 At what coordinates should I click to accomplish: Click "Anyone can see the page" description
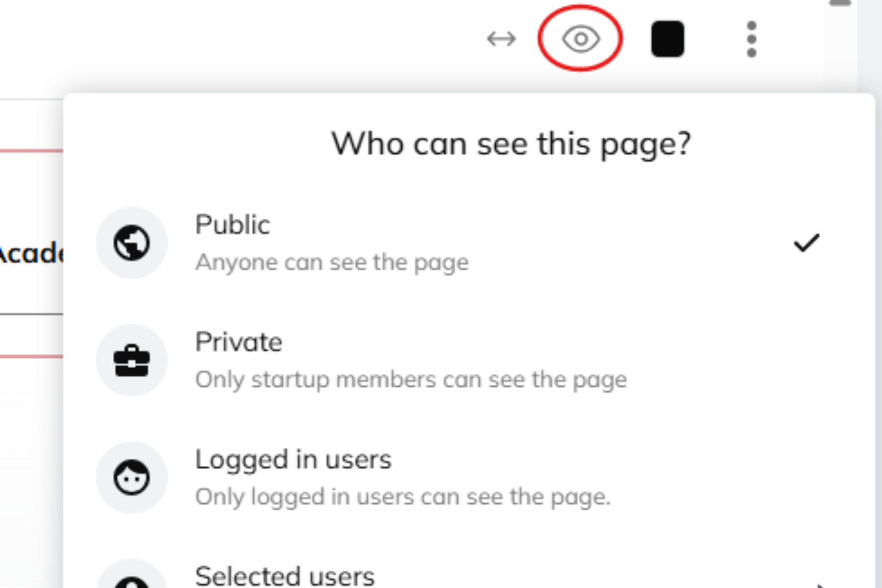332,263
